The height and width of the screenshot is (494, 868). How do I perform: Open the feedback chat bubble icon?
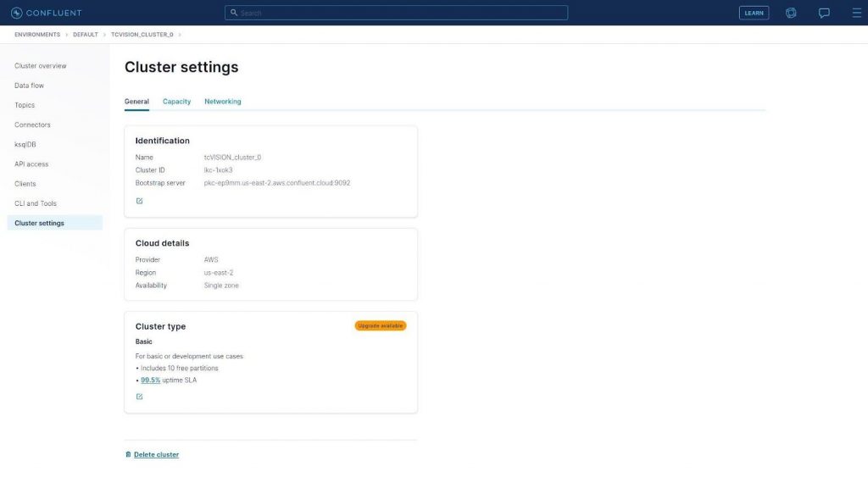point(824,12)
